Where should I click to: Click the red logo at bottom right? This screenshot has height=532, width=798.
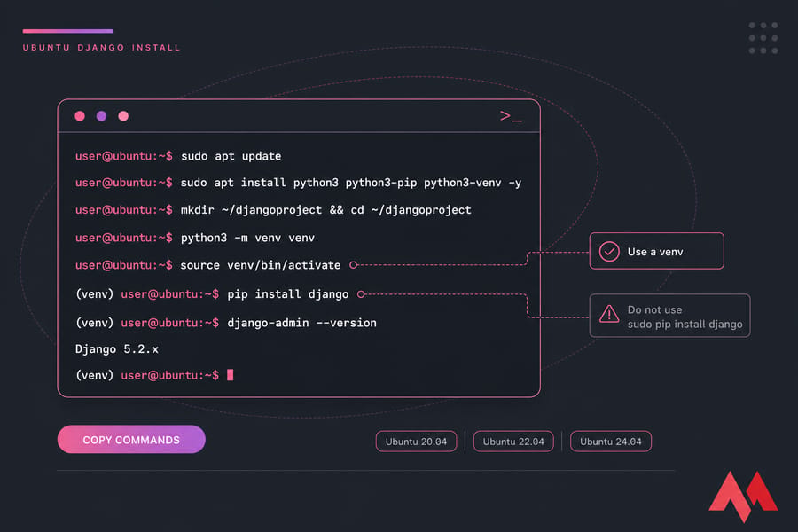pyautogui.click(x=744, y=497)
